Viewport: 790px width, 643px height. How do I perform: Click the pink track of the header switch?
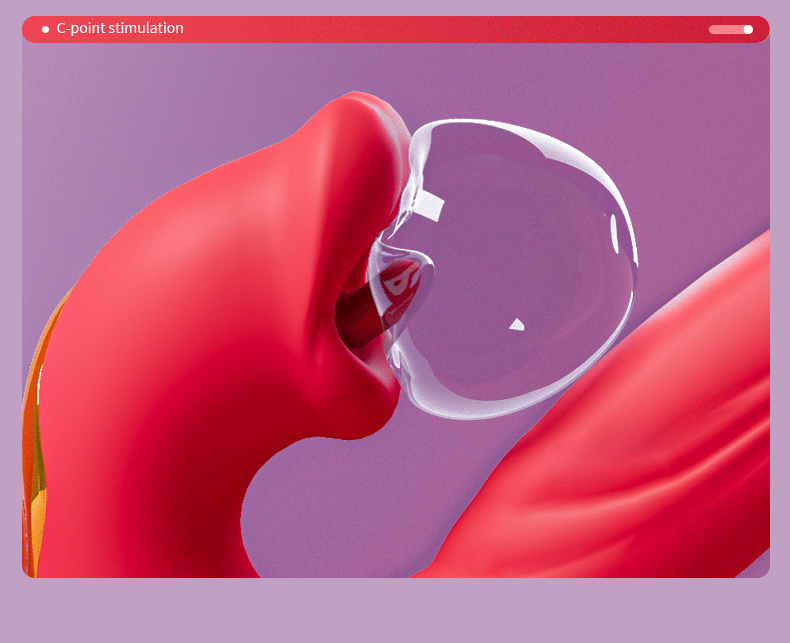click(722, 29)
